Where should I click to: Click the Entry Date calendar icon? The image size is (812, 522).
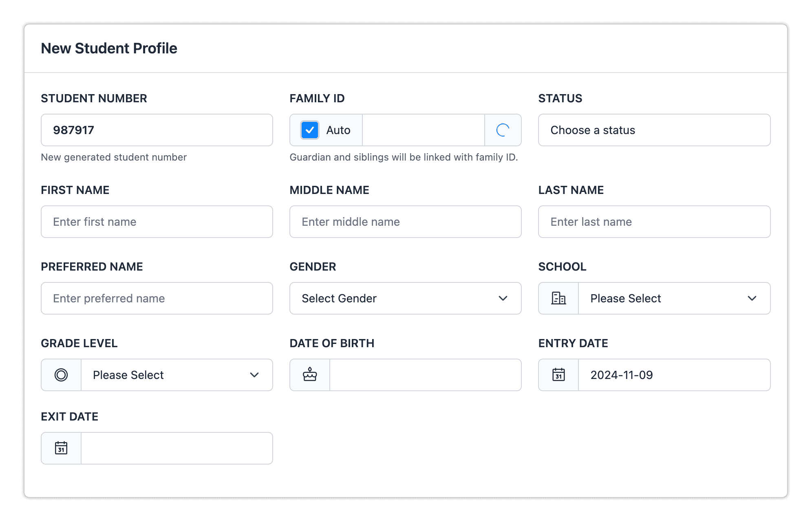(558, 374)
